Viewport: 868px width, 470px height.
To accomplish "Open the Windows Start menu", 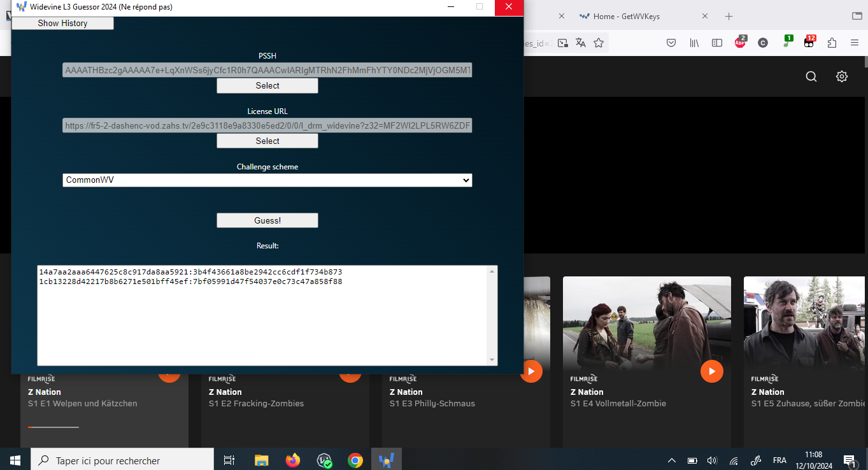I will coord(15,460).
